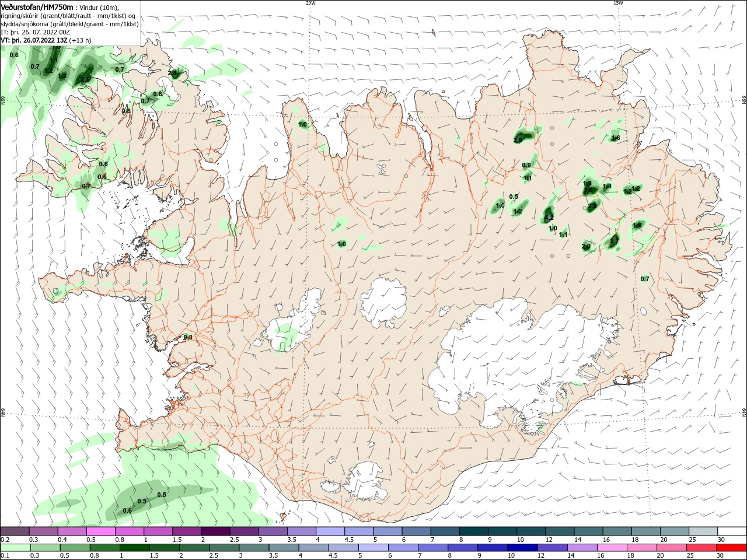Click the legend description 'slydda/snjókoma (grátt/bleikt/grænt'
This screenshot has height=560, width=747.
(54, 24)
